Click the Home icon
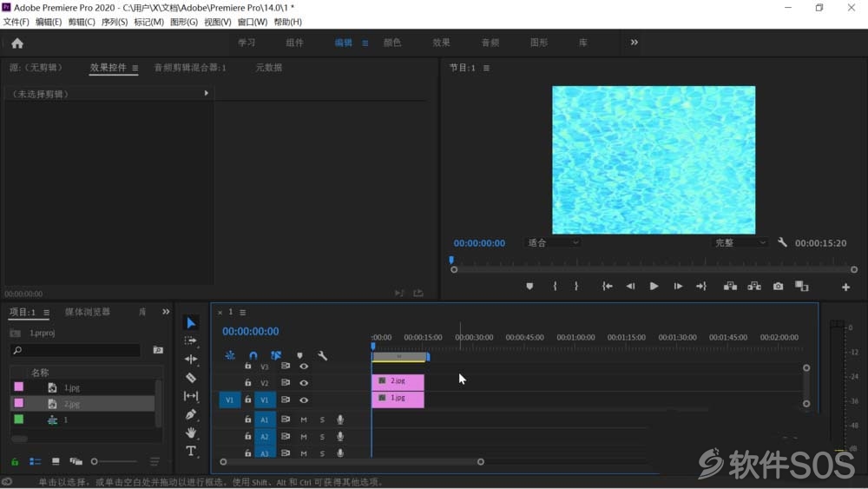This screenshot has width=868, height=489. tap(17, 43)
